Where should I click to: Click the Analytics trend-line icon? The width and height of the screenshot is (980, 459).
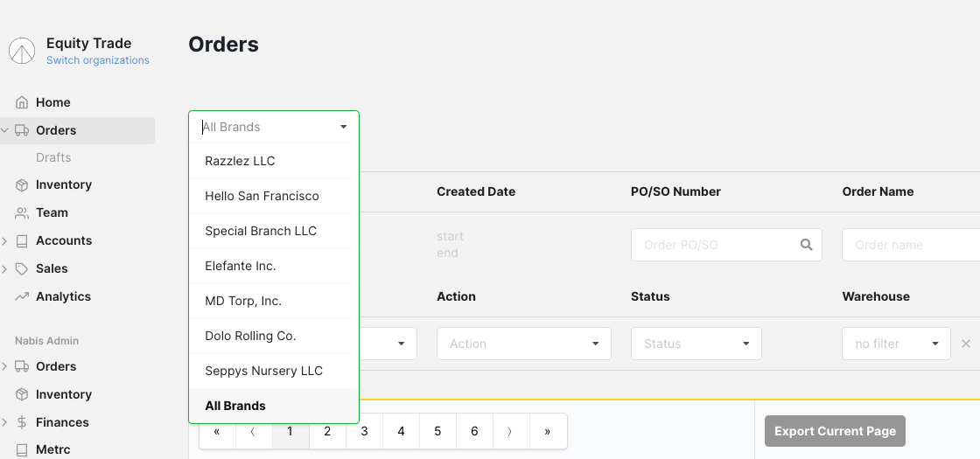(22, 296)
